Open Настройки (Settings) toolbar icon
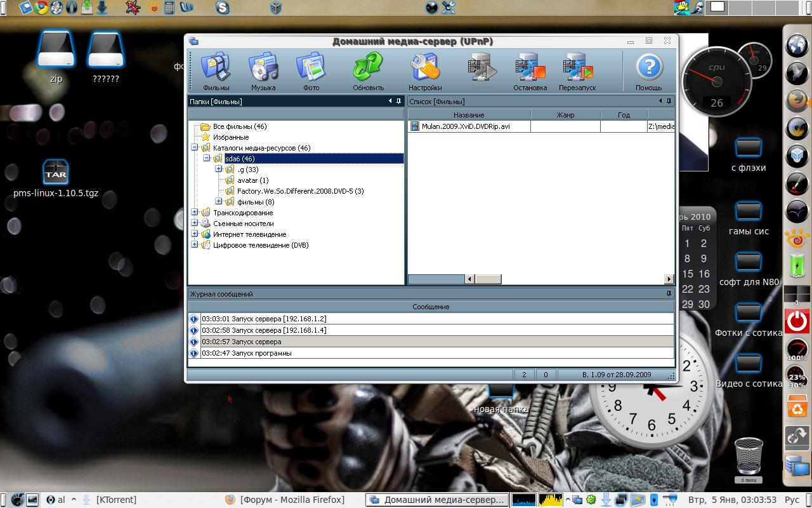 tap(425, 71)
